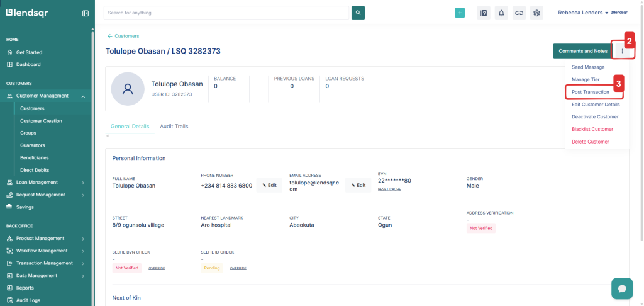Open the notifications bell icon
Image resolution: width=644 pixels, height=306 pixels.
[501, 13]
